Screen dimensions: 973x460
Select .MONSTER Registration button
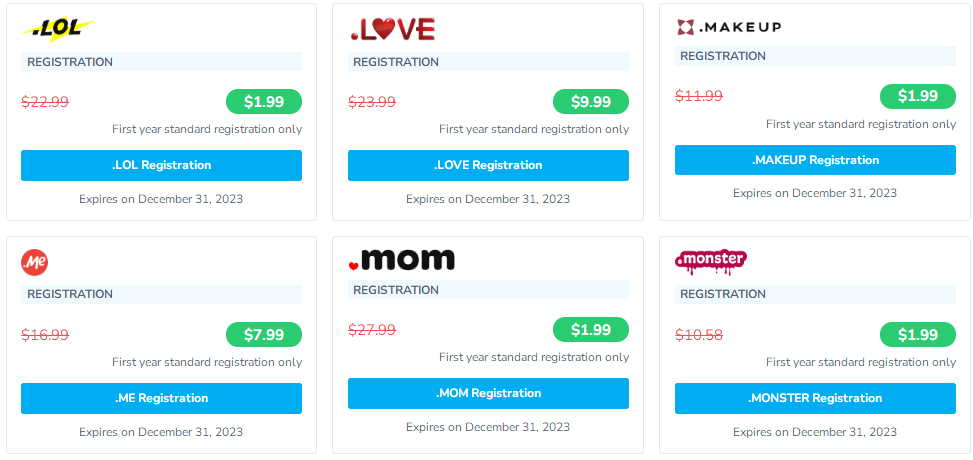point(815,398)
